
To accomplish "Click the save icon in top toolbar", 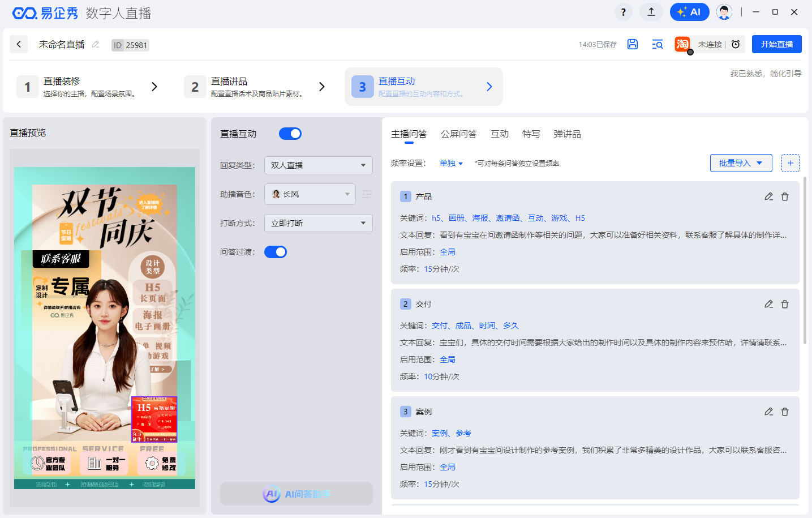I will click(x=633, y=44).
